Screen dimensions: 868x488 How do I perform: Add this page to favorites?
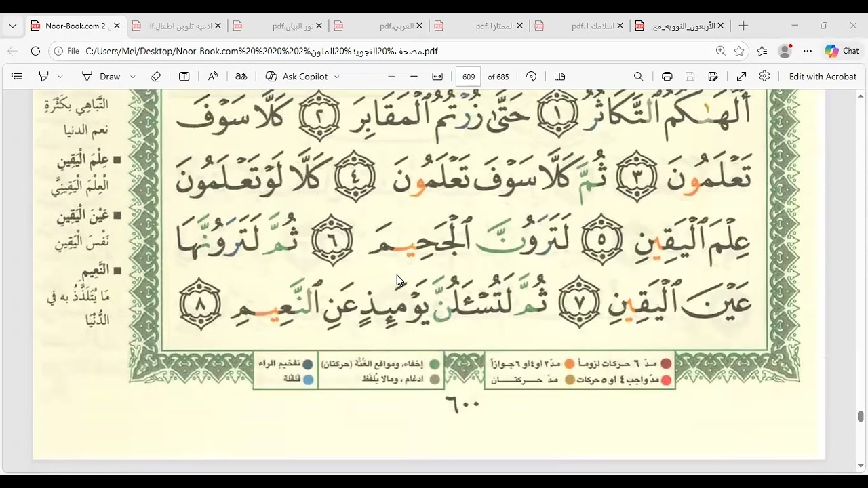[739, 51]
